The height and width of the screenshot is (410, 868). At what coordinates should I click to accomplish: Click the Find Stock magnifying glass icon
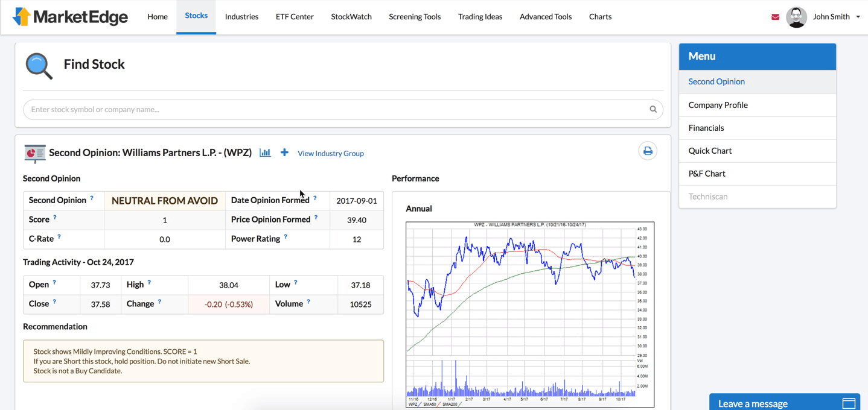click(x=39, y=66)
